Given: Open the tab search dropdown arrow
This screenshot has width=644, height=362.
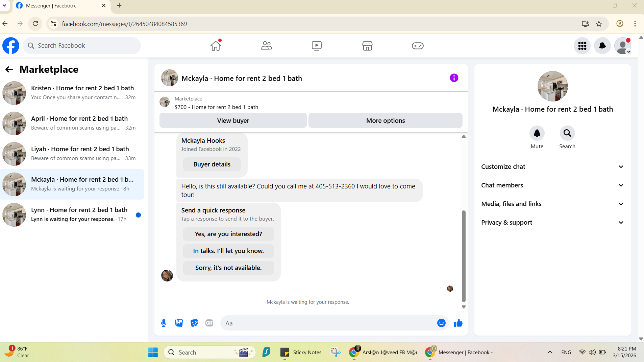Looking at the screenshot, I should (x=4, y=6).
